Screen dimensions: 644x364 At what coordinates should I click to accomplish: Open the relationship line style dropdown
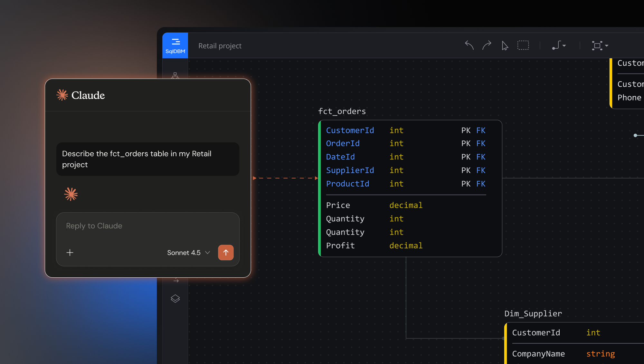click(x=559, y=45)
